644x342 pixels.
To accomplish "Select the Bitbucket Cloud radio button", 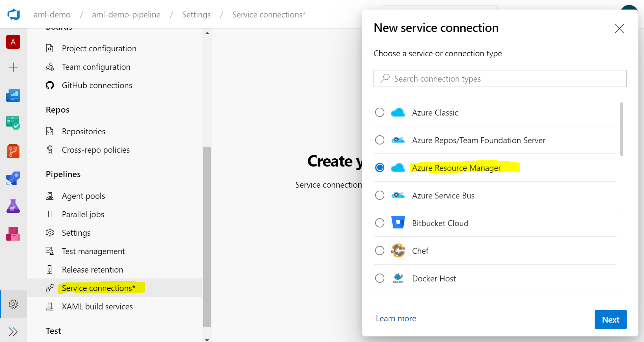I will pos(380,223).
